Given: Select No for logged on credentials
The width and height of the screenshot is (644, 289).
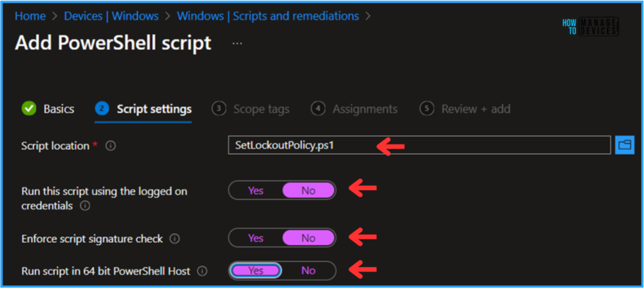Looking at the screenshot, I should click(x=308, y=190).
